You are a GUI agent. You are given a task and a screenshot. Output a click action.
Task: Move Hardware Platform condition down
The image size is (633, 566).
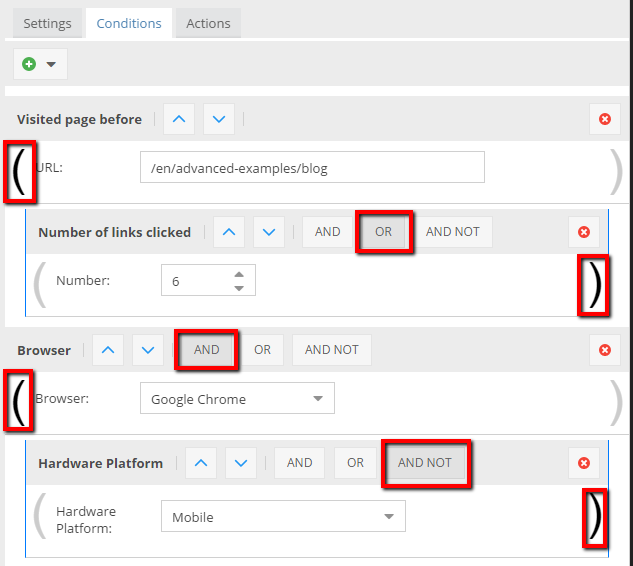coord(240,463)
